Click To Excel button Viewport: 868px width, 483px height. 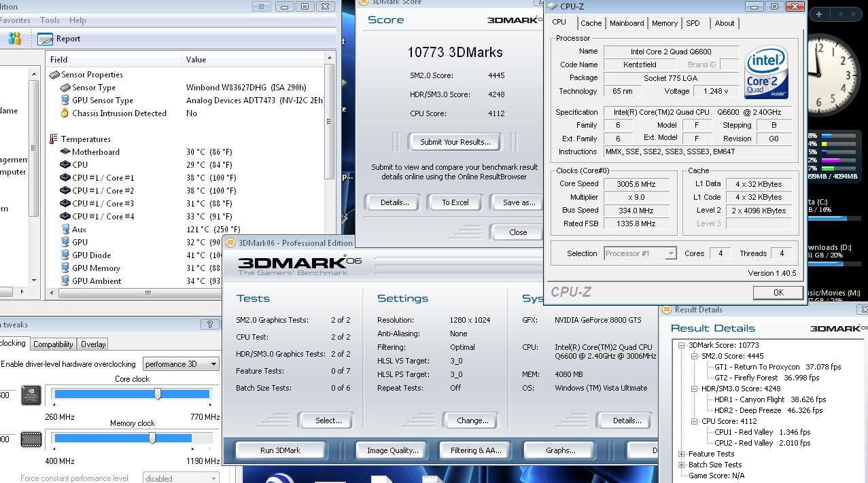pyautogui.click(x=455, y=202)
